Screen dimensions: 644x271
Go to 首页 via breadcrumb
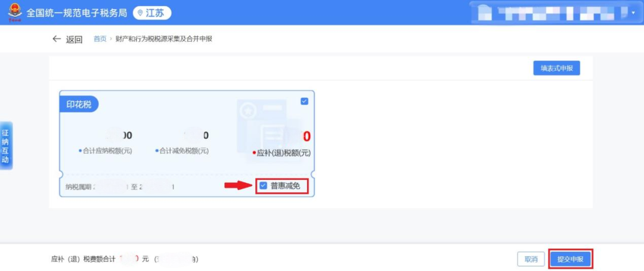coord(100,39)
